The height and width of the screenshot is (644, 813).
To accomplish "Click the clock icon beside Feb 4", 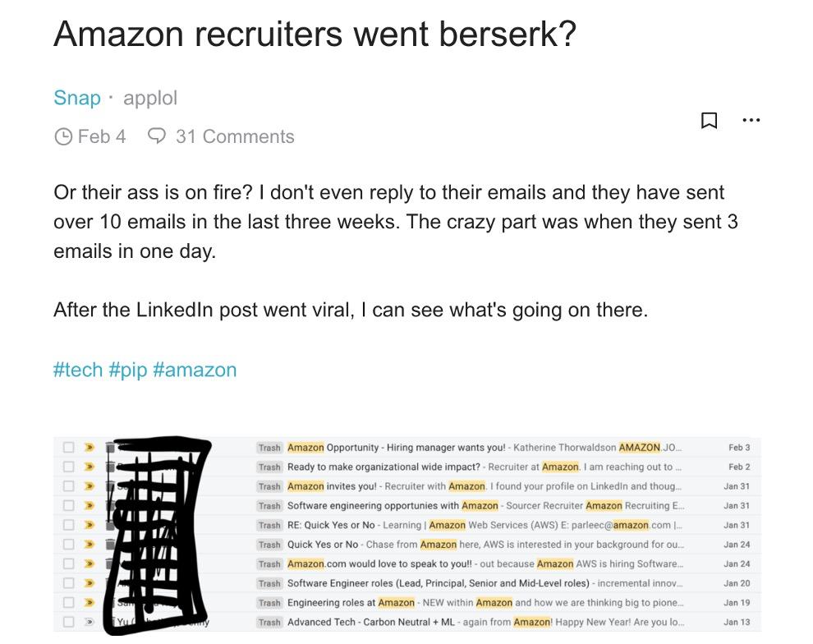I will coord(63,137).
